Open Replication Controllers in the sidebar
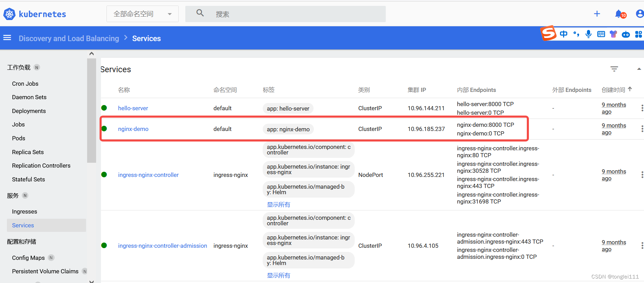 tap(41, 166)
